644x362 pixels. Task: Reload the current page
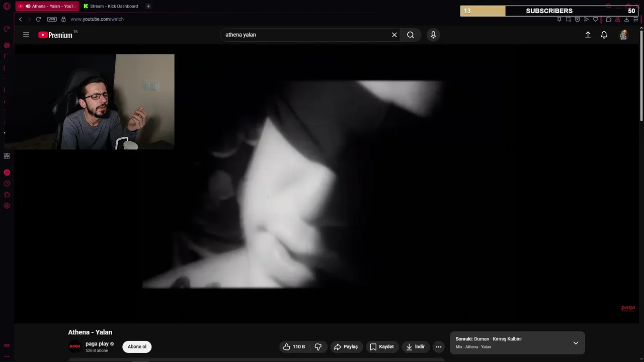pos(38,19)
